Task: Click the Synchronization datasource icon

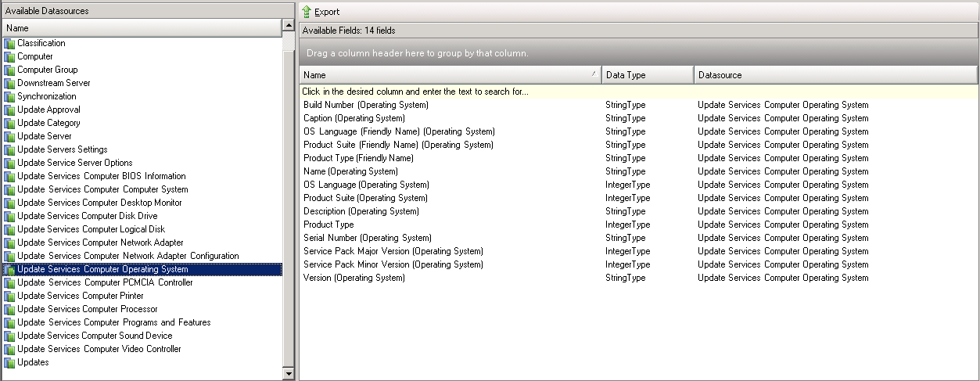Action: tap(9, 97)
